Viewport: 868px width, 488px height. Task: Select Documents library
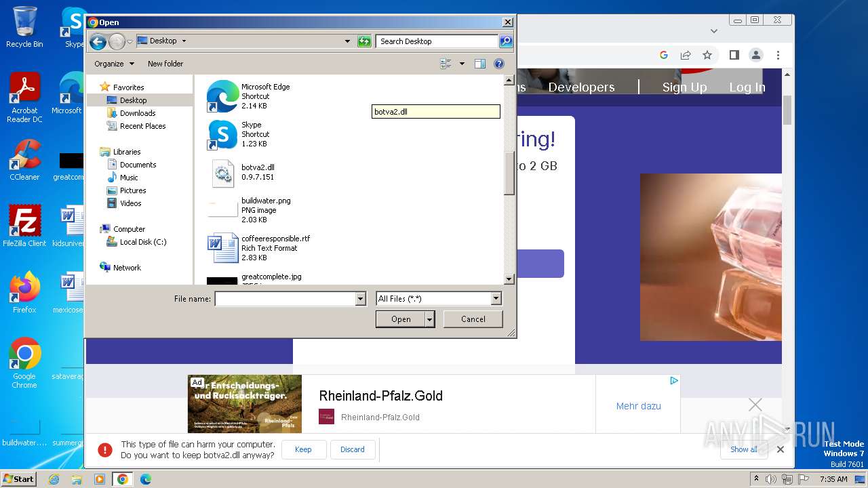tap(138, 165)
